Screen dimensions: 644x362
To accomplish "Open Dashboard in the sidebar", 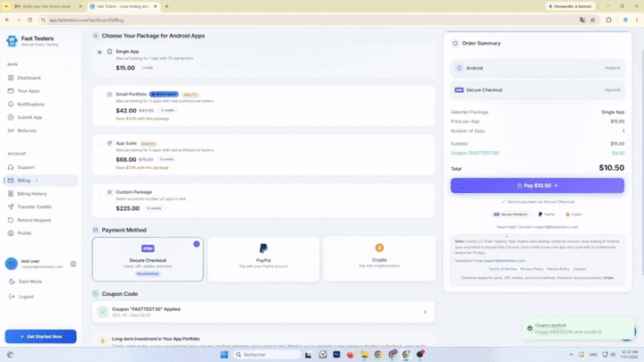I will pos(29,78).
